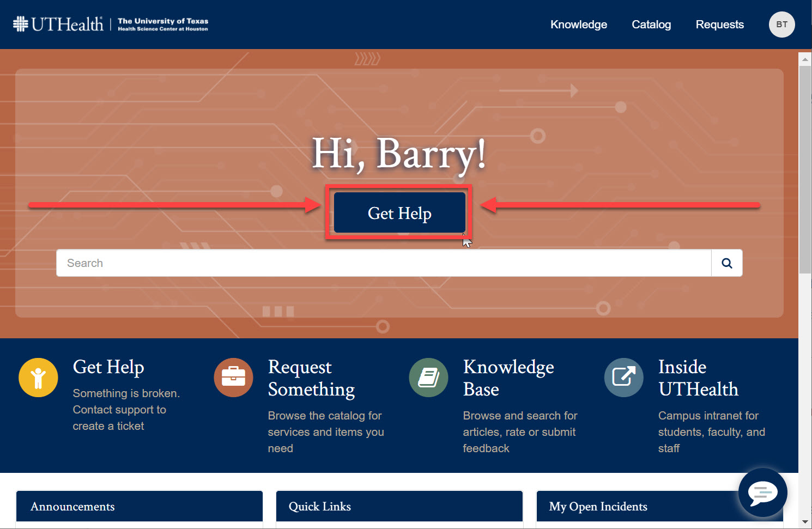Open the Request Something heading link
Viewport: 812px width, 529px height.
tap(311, 378)
